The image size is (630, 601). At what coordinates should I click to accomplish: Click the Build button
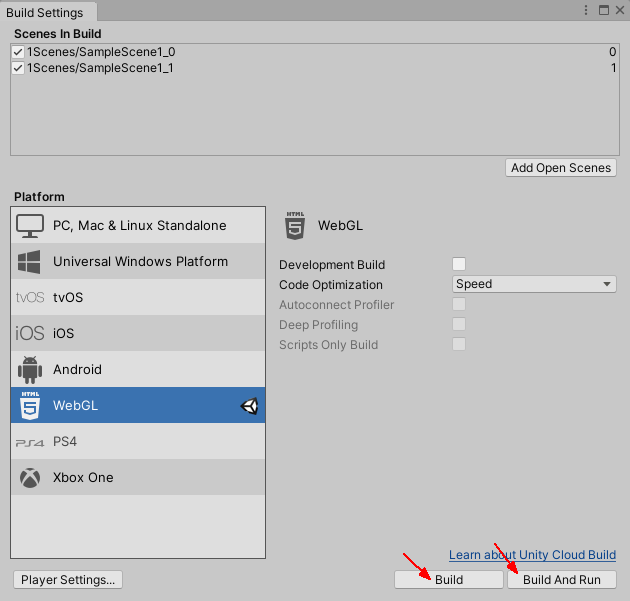[x=449, y=580]
